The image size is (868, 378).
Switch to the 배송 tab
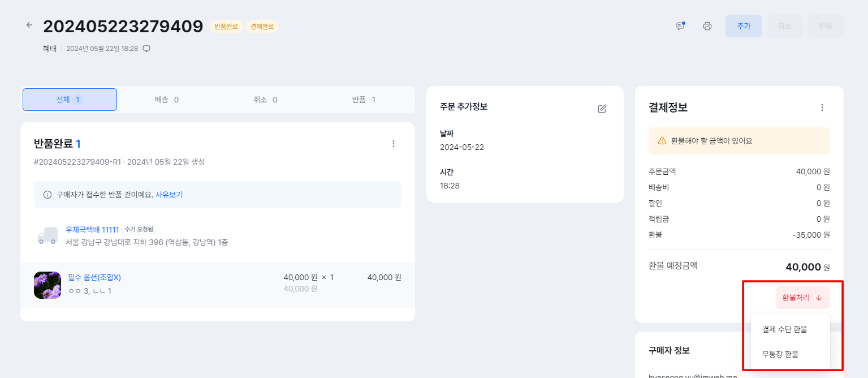[167, 100]
